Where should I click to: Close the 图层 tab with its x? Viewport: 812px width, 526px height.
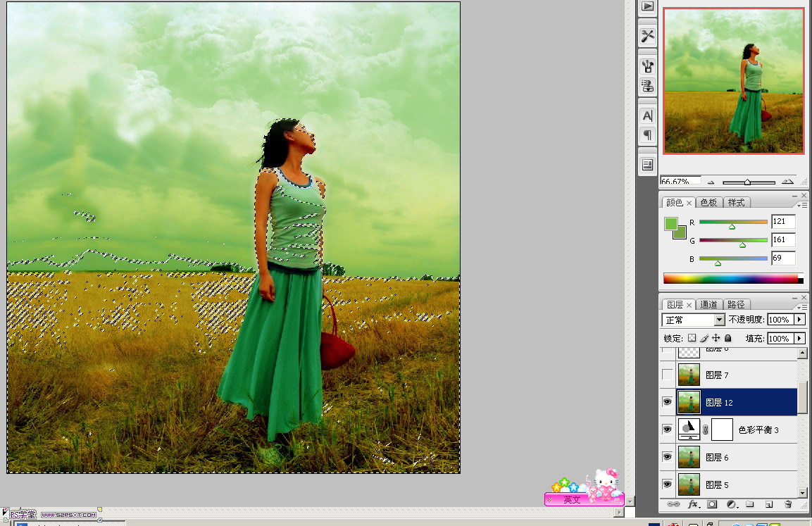[x=689, y=305]
